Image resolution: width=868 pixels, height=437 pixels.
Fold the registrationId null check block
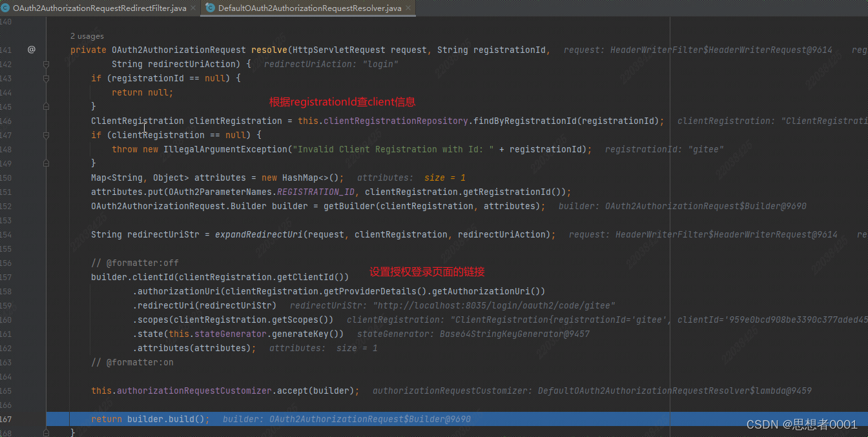[46, 78]
